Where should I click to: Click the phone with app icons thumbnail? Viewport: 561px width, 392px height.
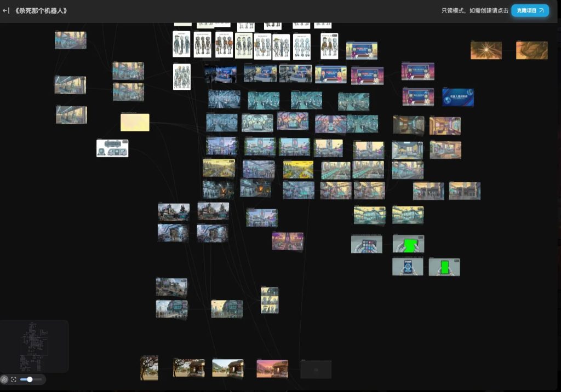pos(367,244)
